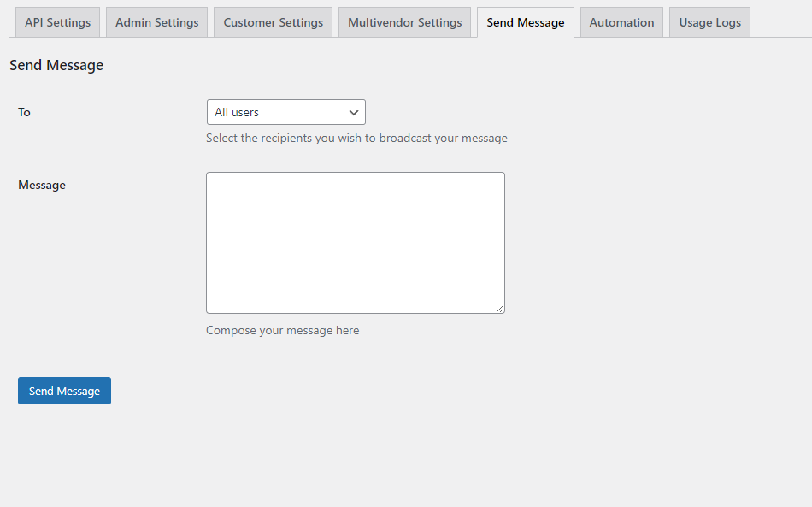The image size is (812, 507).
Task: Open the All users recipients dropdown
Action: point(285,113)
